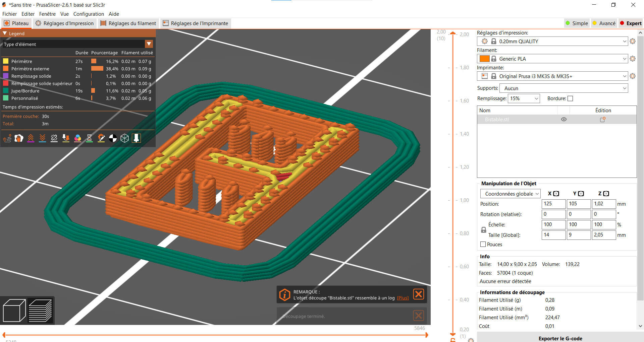Open the Aide menu

coord(114,14)
